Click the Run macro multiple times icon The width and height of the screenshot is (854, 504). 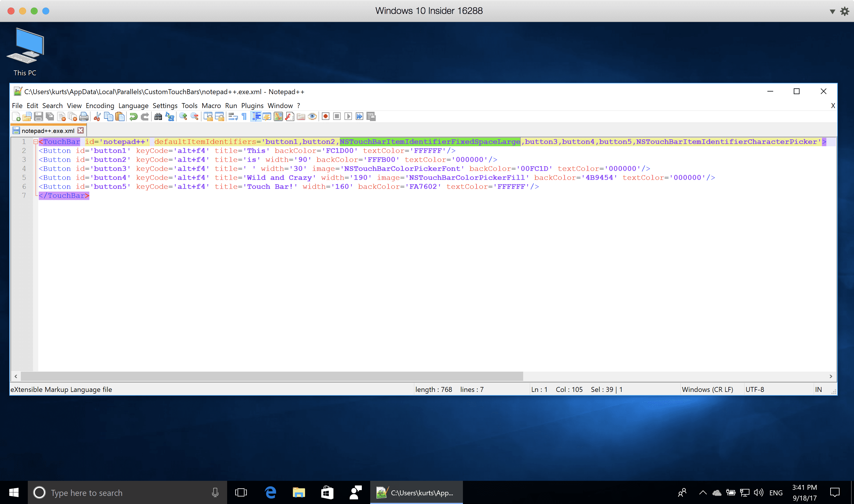pos(360,116)
